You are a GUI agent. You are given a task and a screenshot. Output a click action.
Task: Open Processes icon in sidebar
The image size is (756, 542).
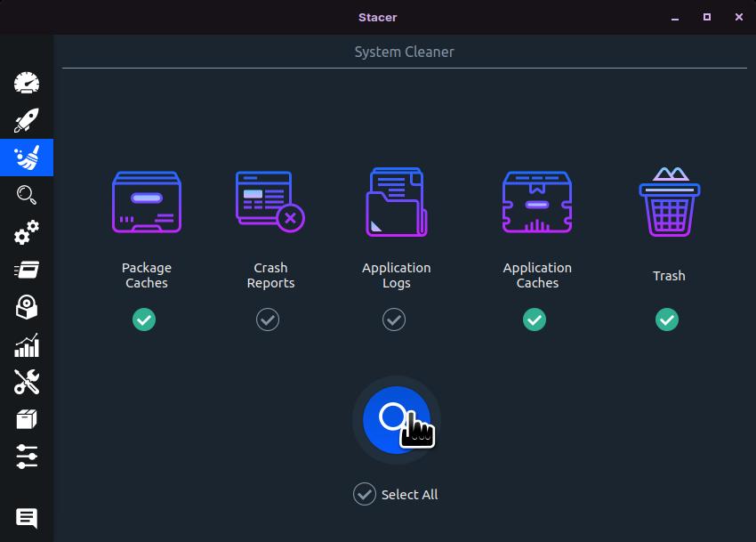point(27,270)
